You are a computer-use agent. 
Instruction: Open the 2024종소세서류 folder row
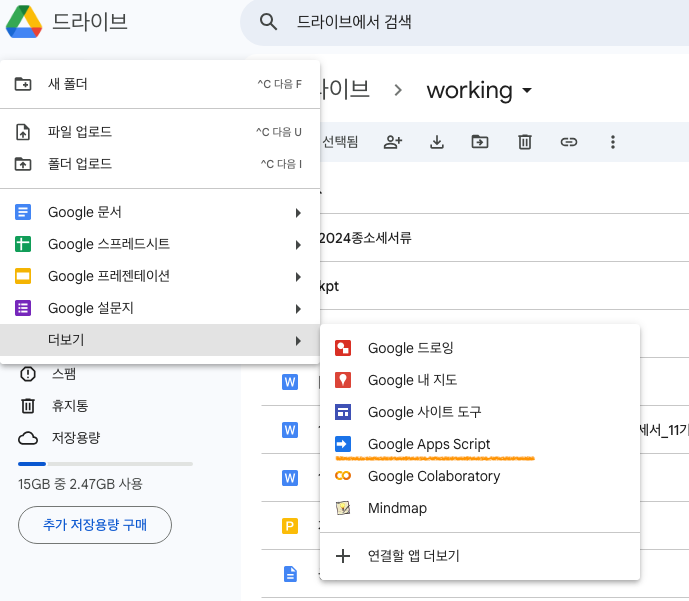[504, 238]
